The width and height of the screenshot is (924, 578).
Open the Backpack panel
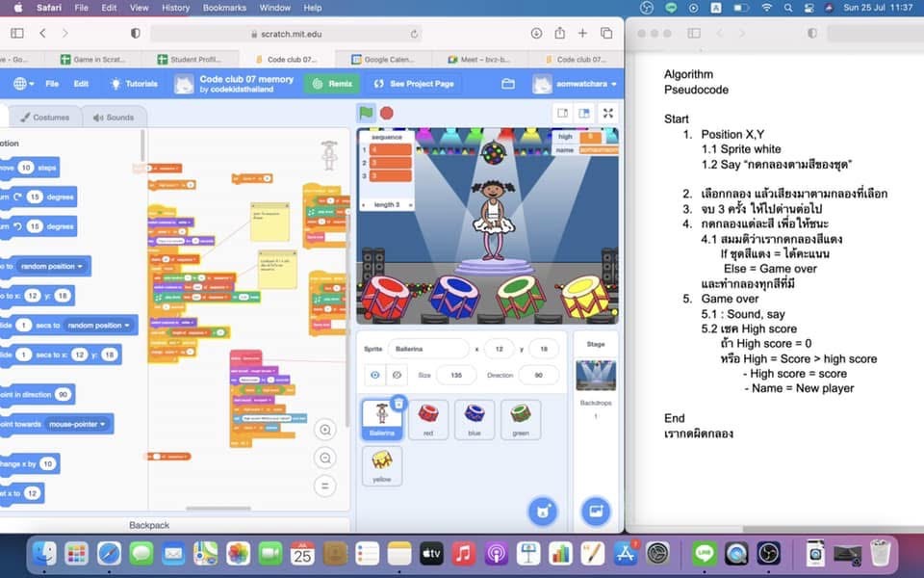point(149,525)
